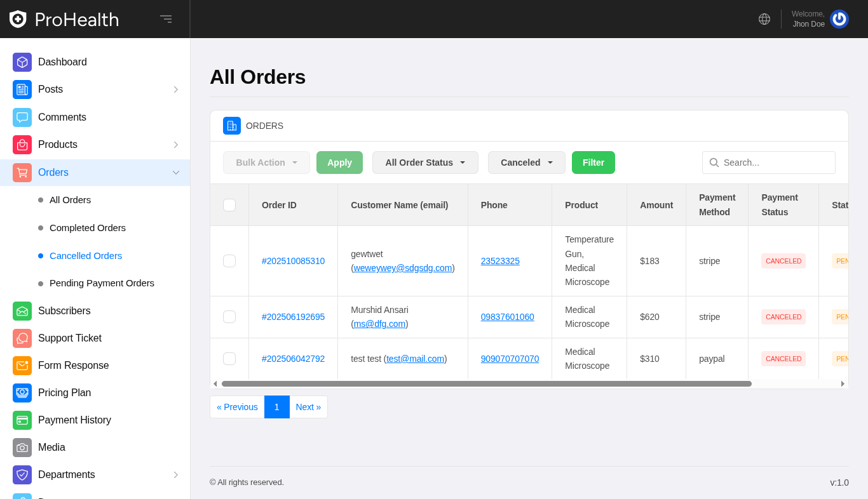Select the Media camera icon
This screenshot has width=868, height=499.
[x=22, y=448]
